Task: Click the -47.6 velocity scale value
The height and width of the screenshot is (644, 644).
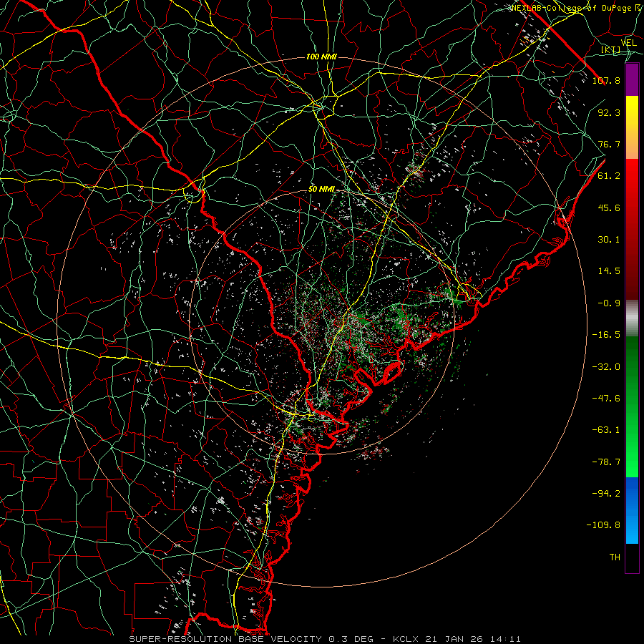Action: tap(606, 399)
